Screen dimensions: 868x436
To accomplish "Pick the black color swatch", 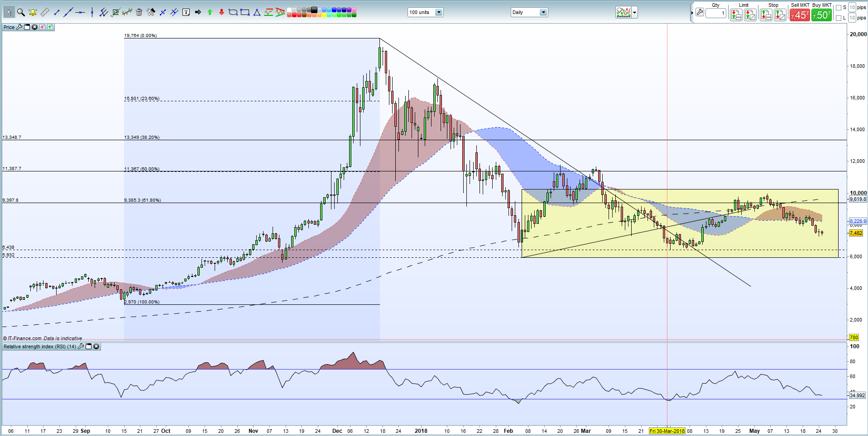I will pos(314,9).
